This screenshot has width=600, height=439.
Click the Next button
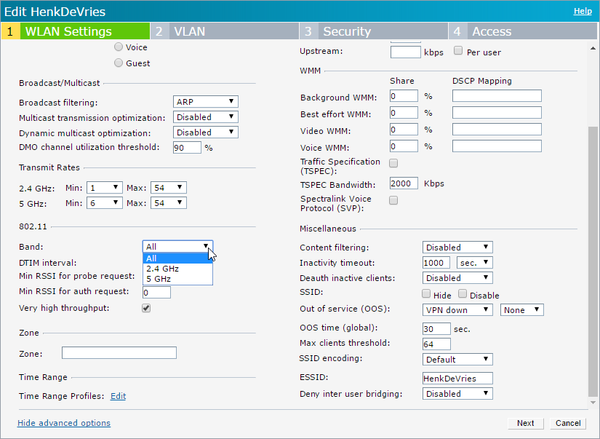coord(525,423)
